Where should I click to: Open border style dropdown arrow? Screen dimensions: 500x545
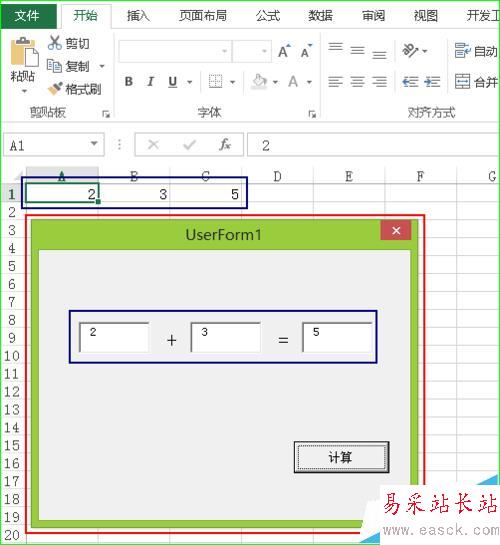click(x=232, y=82)
